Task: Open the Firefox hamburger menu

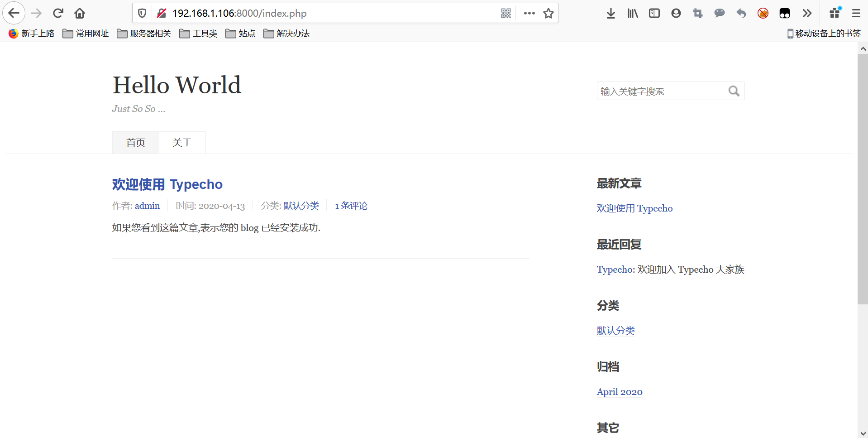Action: pyautogui.click(x=856, y=13)
